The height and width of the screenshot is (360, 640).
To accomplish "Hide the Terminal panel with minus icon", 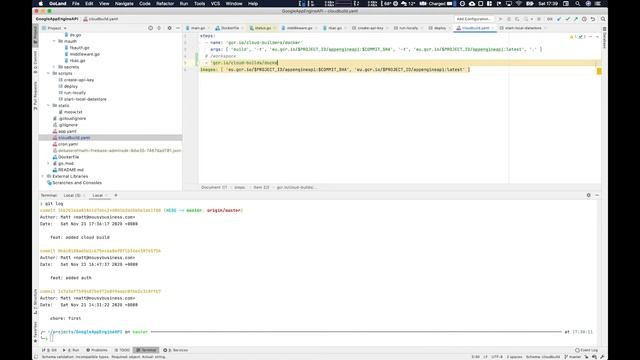I will 597,195.
